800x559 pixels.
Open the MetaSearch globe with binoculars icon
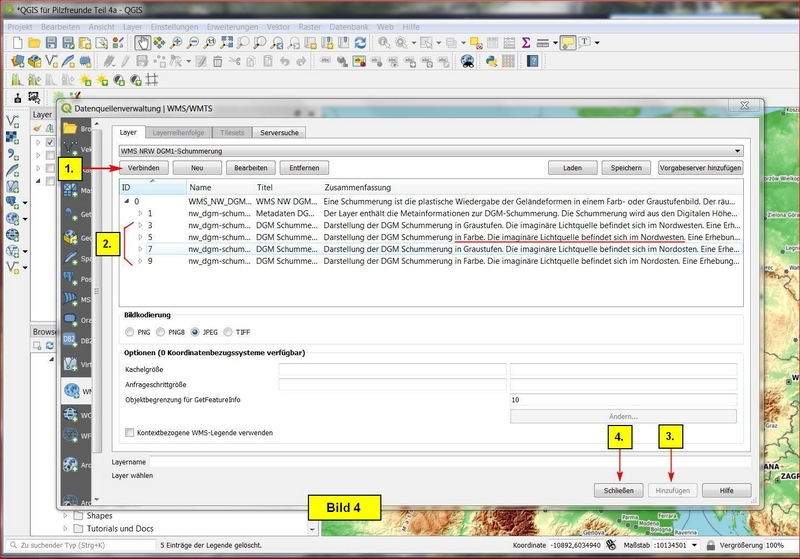[467, 62]
